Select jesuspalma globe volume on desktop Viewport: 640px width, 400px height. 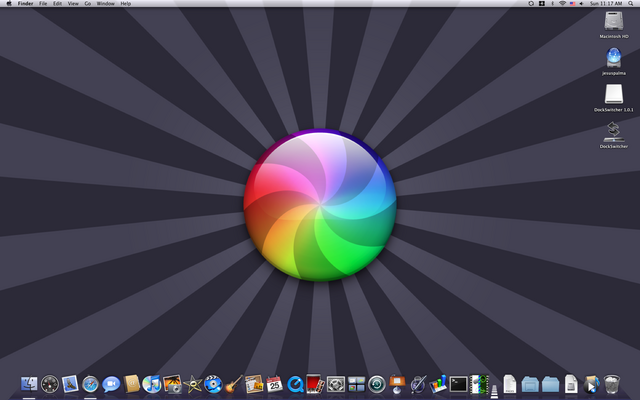(x=613, y=57)
